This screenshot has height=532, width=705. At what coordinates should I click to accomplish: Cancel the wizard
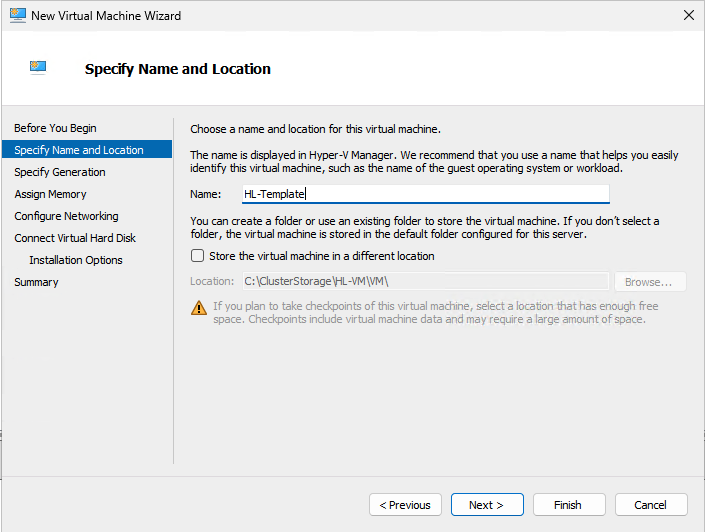point(651,505)
